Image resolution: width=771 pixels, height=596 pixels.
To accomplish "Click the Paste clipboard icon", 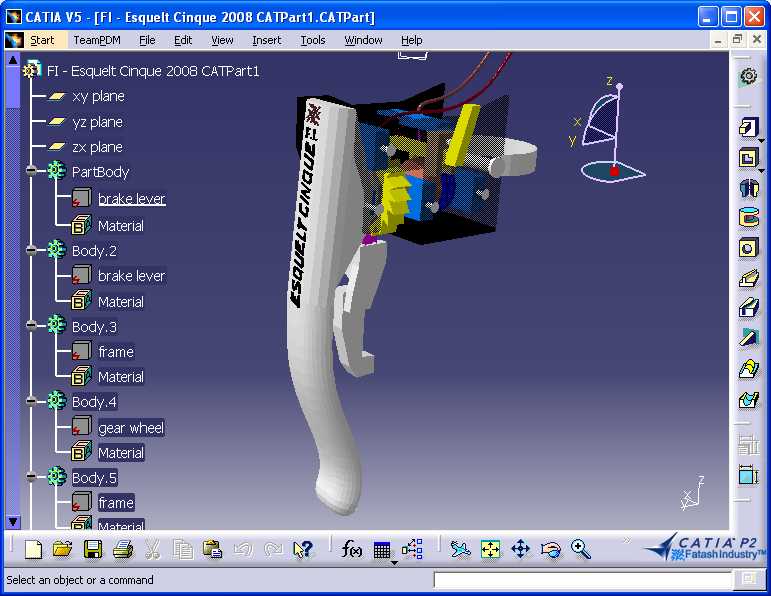I will (x=213, y=549).
